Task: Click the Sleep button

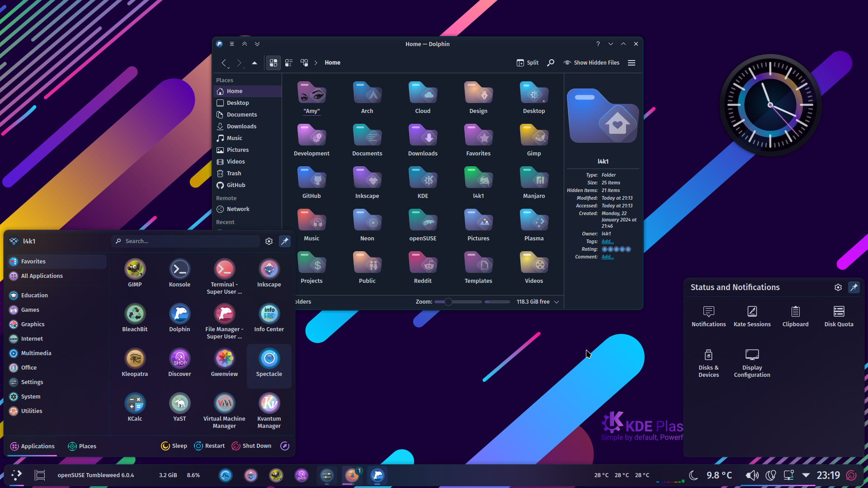Action: (174, 446)
